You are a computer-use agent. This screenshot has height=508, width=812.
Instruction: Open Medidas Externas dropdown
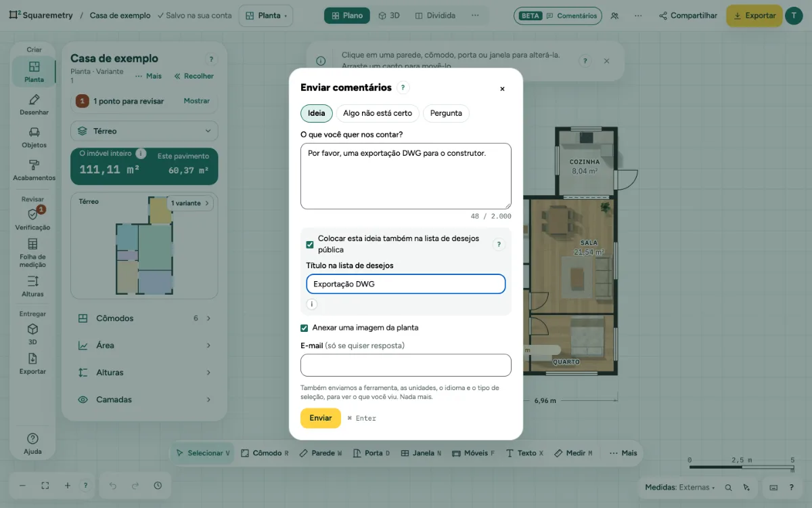[x=680, y=487]
